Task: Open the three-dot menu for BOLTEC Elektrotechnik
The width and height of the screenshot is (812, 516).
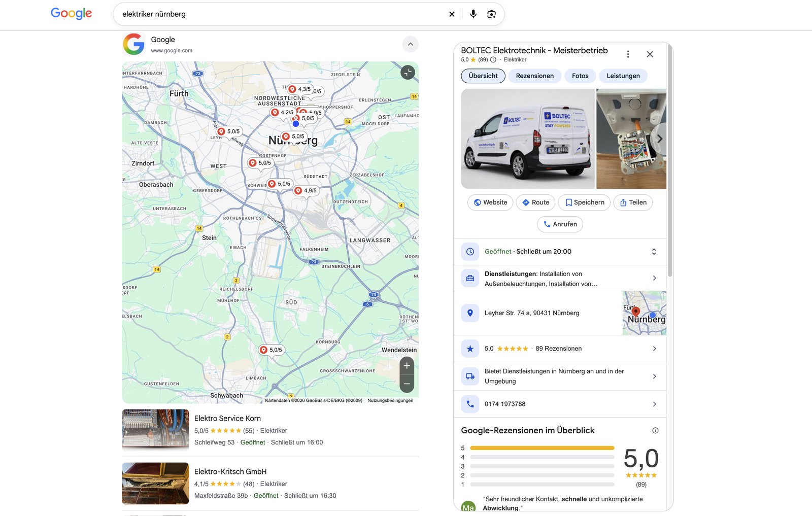Action: click(628, 54)
